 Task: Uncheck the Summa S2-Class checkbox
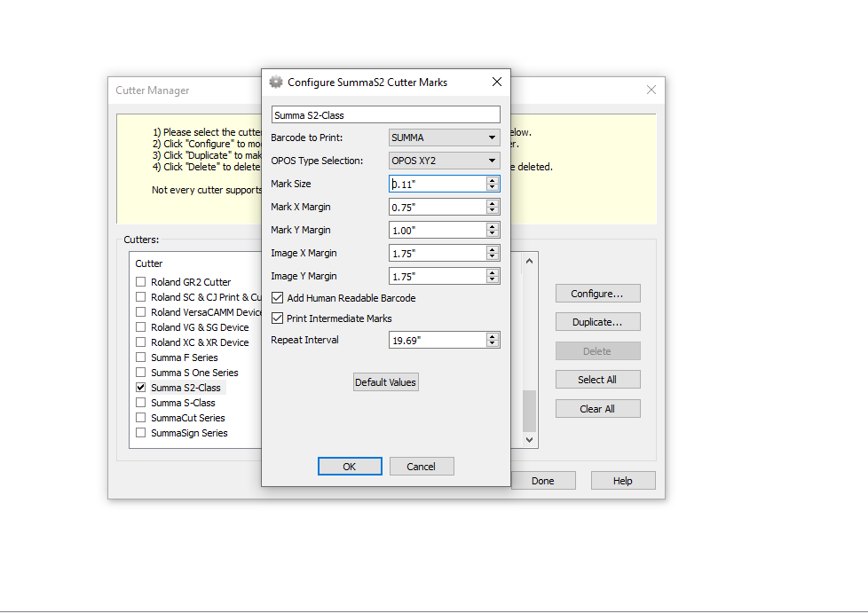[140, 388]
